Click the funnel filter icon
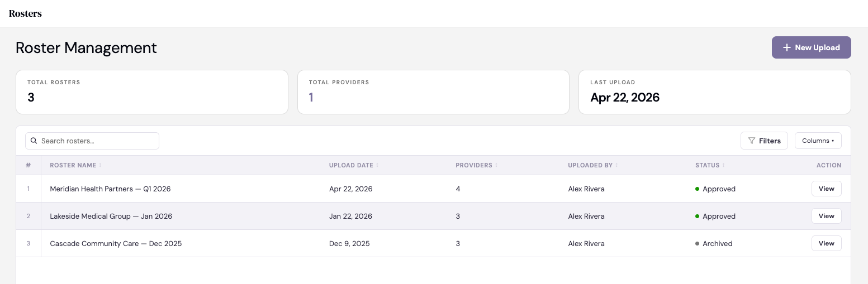 (x=752, y=141)
